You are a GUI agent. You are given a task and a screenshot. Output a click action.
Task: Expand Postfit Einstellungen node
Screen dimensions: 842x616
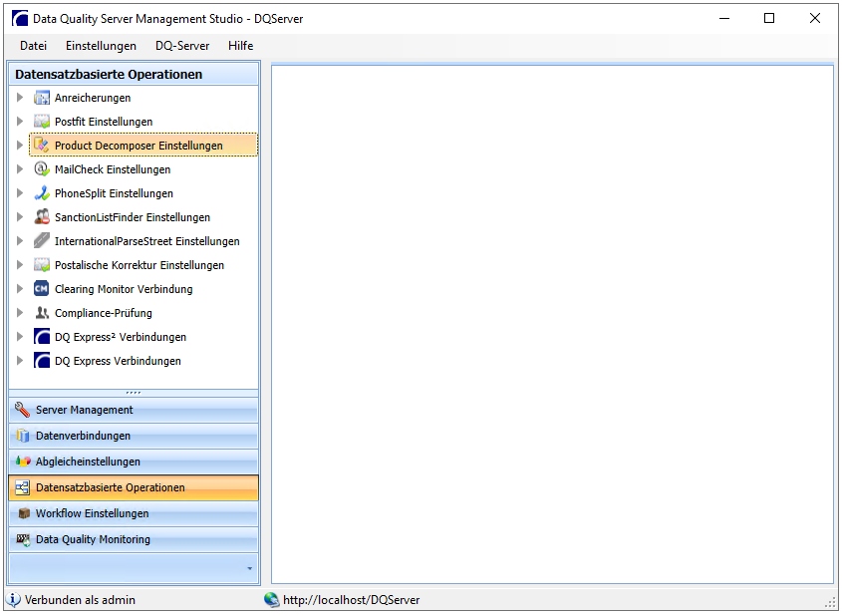click(x=20, y=122)
